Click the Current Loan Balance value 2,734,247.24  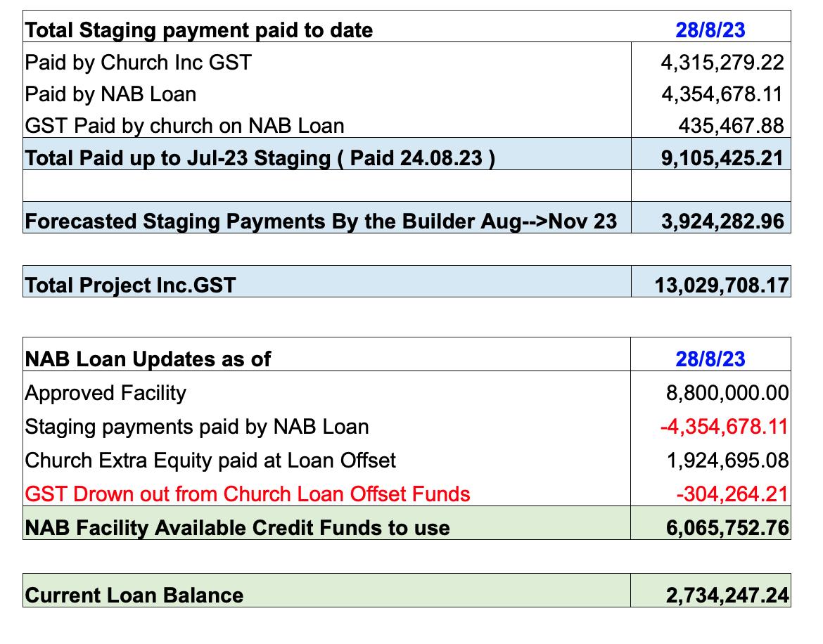click(x=727, y=595)
